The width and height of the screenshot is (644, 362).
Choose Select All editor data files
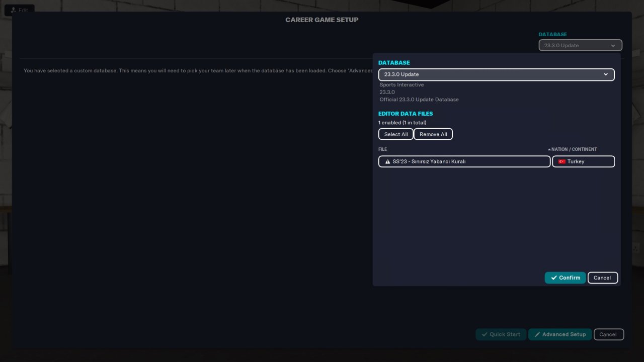(396, 134)
